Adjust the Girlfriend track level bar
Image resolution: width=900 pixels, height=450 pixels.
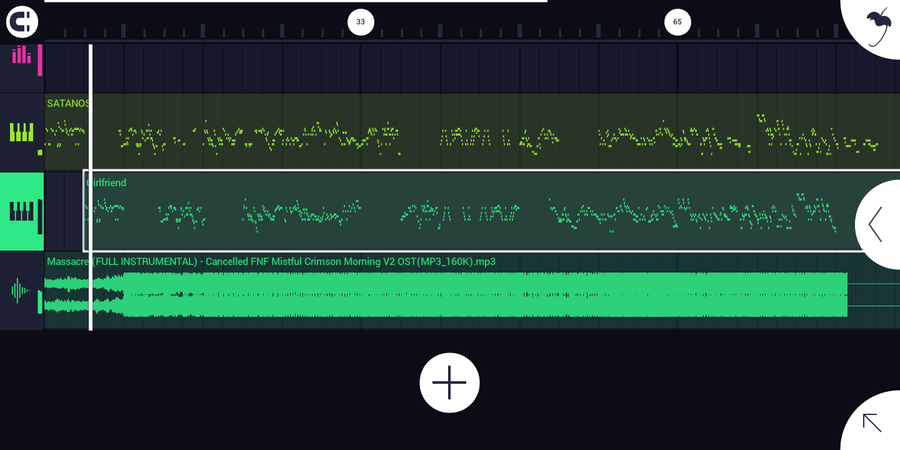click(x=40, y=216)
